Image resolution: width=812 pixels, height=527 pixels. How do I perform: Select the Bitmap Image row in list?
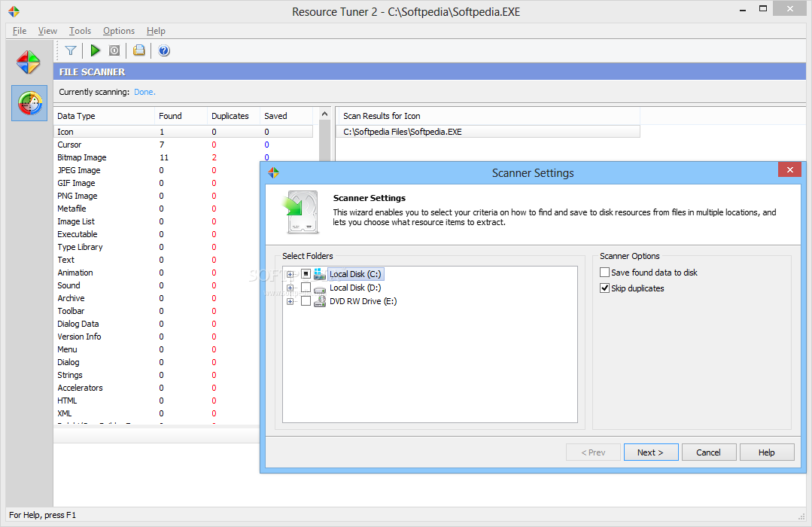(82, 157)
